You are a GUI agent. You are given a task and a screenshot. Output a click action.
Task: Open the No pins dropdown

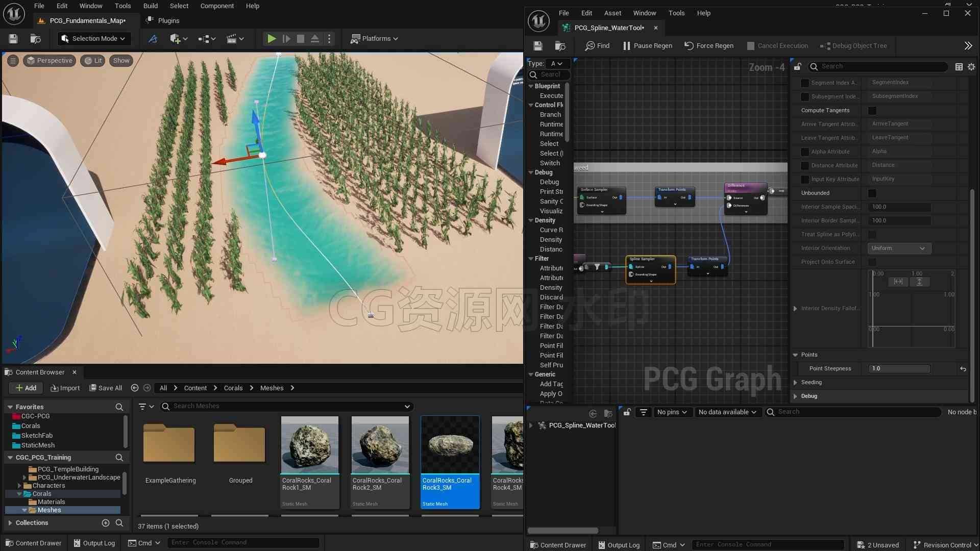click(672, 412)
